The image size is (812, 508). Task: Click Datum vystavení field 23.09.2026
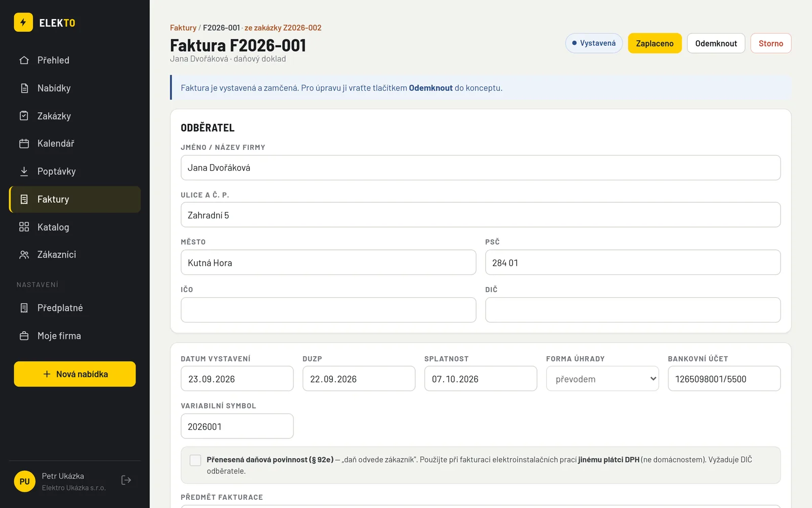[x=237, y=378]
